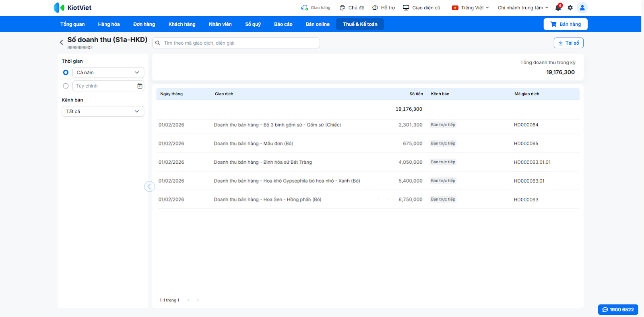This screenshot has height=317, width=644.
Task: Open the Chủ đề theme palette
Action: pos(352,8)
